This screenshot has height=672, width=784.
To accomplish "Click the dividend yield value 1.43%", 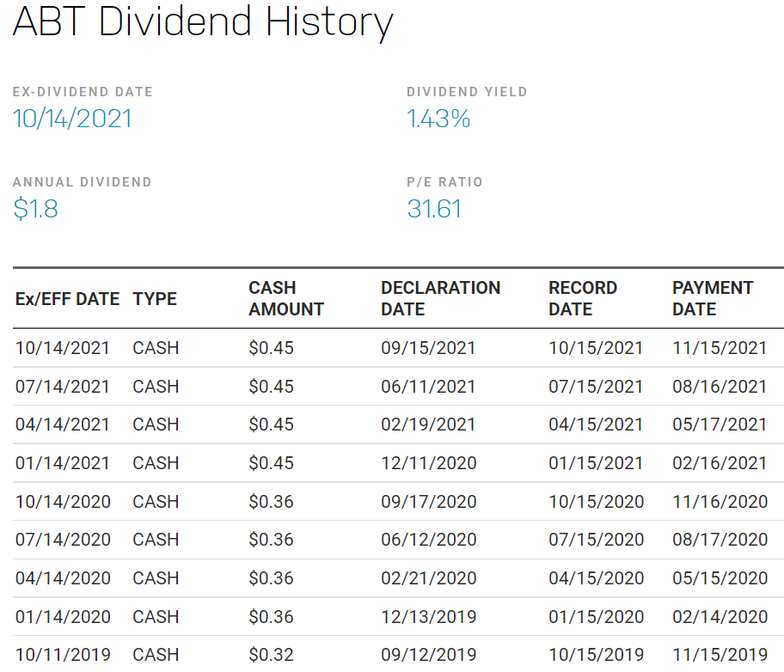I will tap(438, 119).
